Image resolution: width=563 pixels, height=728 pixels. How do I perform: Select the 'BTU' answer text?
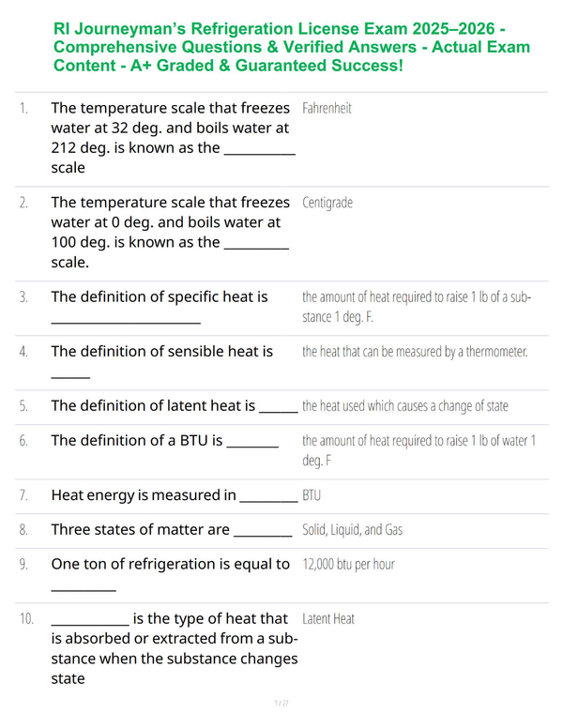click(312, 495)
